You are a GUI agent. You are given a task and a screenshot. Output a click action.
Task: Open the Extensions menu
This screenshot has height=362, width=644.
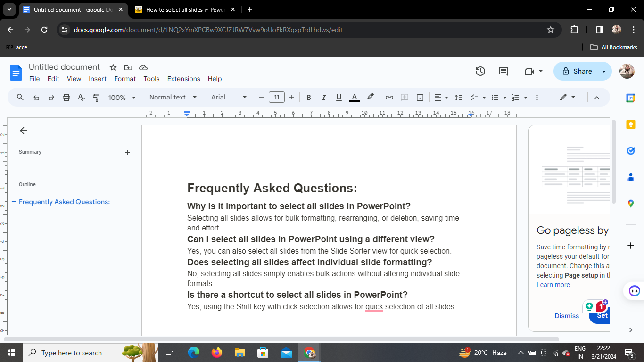pyautogui.click(x=183, y=79)
